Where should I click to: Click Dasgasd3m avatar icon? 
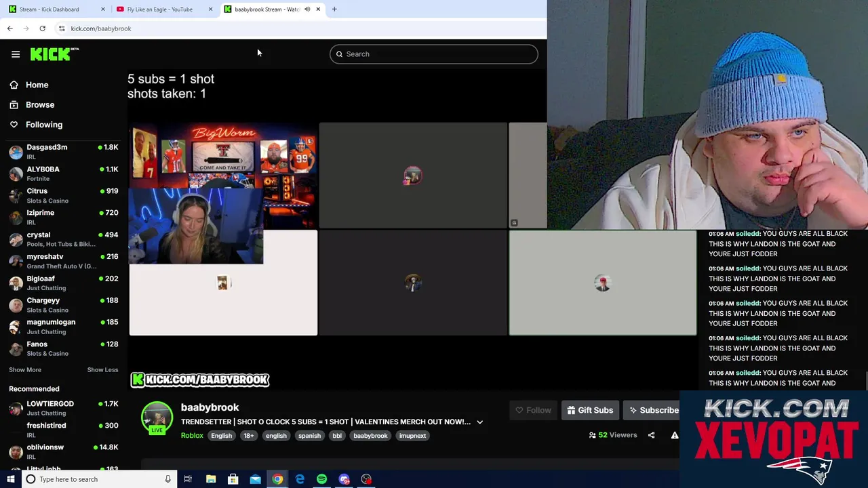pyautogui.click(x=16, y=152)
